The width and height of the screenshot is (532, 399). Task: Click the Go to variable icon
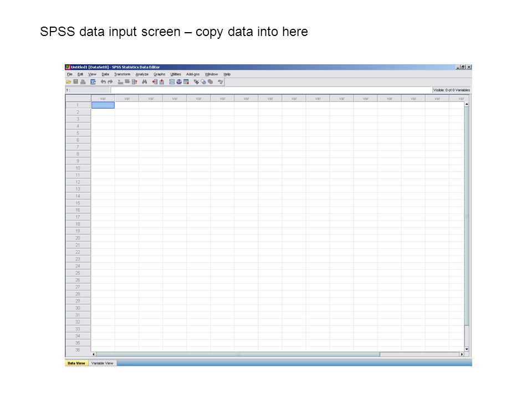click(127, 81)
